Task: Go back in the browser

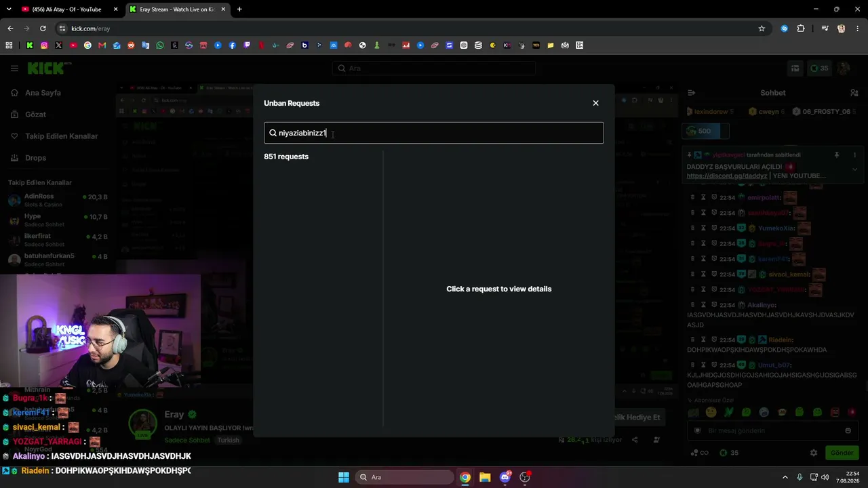Action: click(10, 28)
